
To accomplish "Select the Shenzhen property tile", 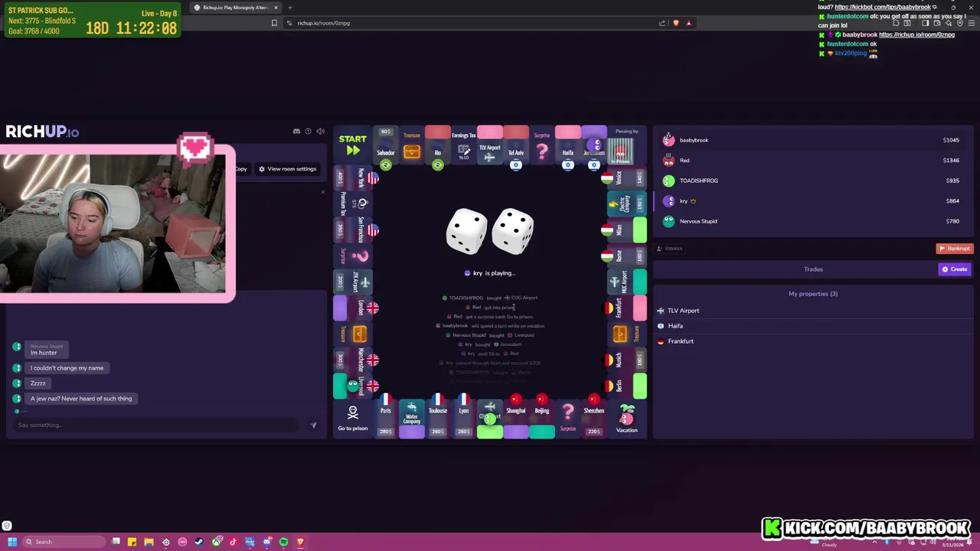I will tap(594, 419).
